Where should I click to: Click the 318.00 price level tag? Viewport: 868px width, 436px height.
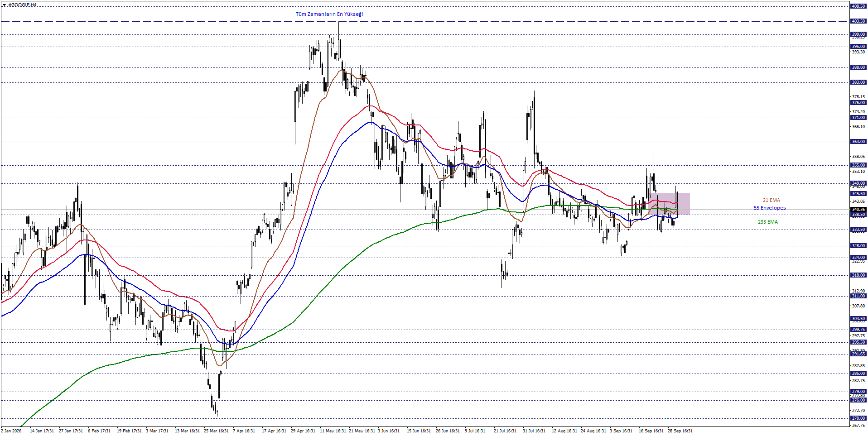[x=858, y=275]
